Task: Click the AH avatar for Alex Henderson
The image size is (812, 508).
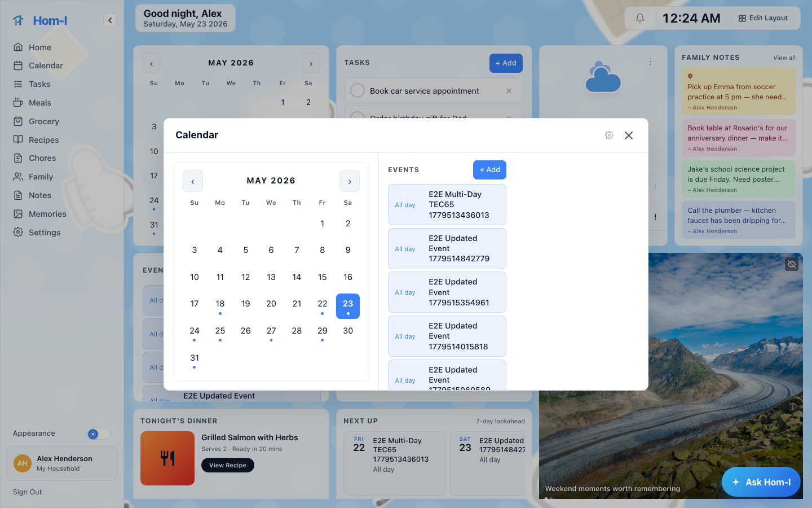Action: click(x=23, y=463)
